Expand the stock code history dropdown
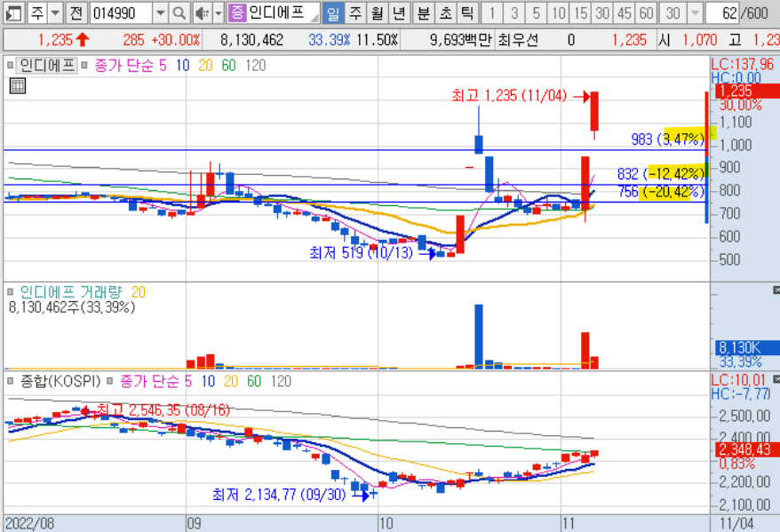The width and height of the screenshot is (780, 532). (x=160, y=13)
